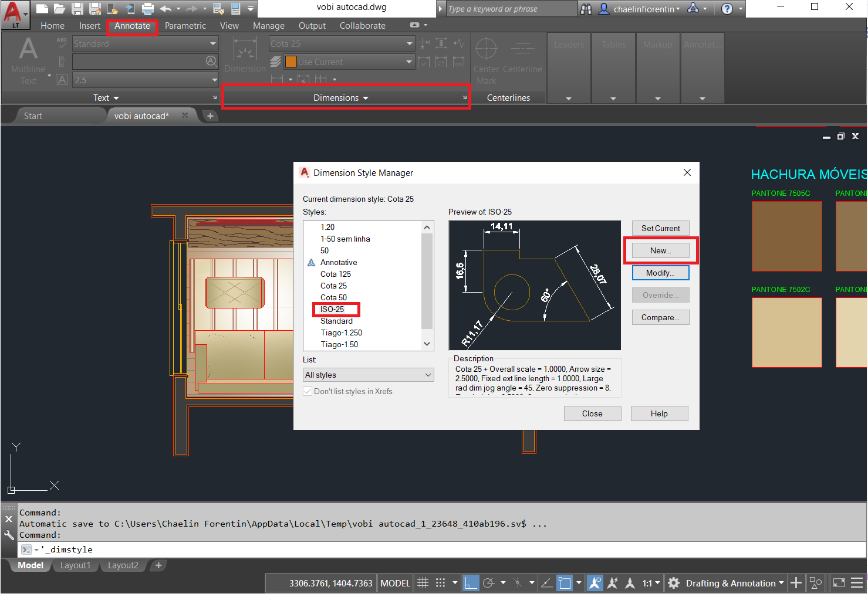Toggle show annotation objects in status bar
Image resolution: width=868 pixels, height=597 pixels.
[x=595, y=583]
